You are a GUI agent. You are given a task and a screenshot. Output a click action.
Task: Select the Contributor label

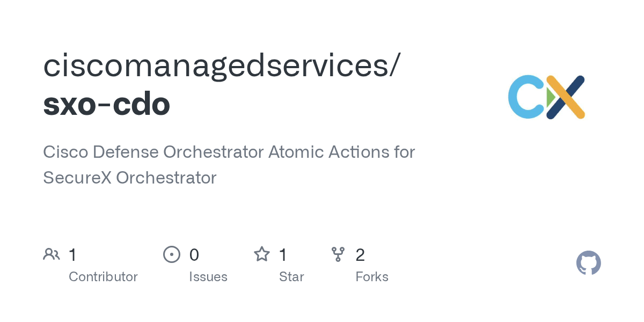(x=103, y=277)
